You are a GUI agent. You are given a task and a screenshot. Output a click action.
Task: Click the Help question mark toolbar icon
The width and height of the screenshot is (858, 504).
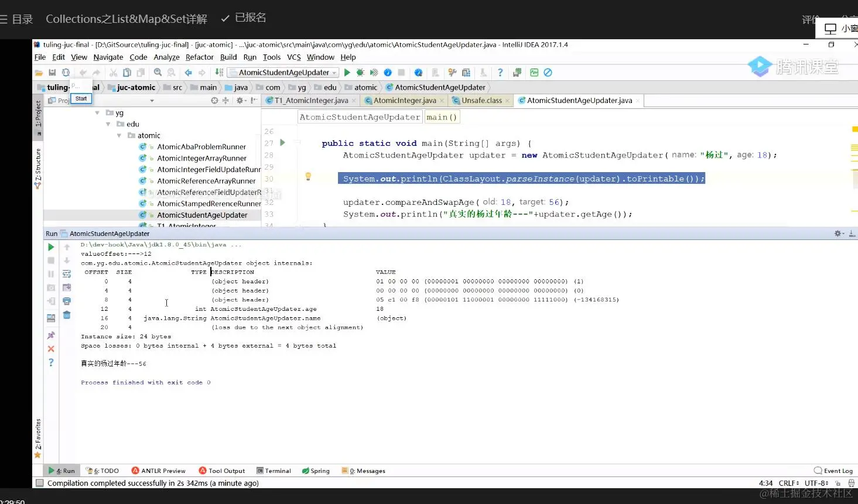click(x=500, y=73)
